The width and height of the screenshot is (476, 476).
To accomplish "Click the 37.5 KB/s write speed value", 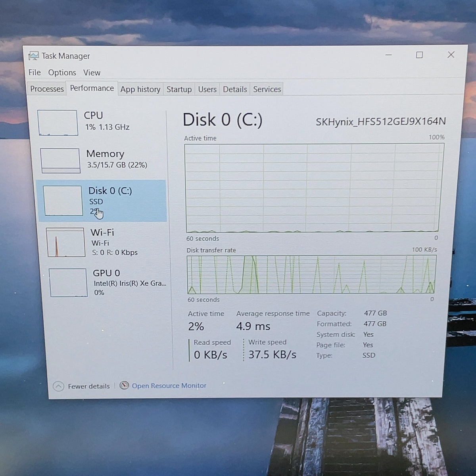I will click(272, 354).
